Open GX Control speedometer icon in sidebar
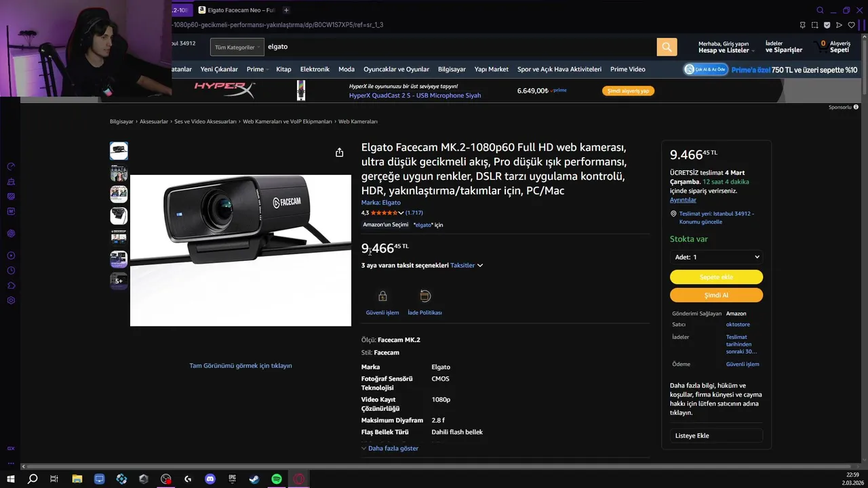The image size is (868, 488). [x=11, y=166]
